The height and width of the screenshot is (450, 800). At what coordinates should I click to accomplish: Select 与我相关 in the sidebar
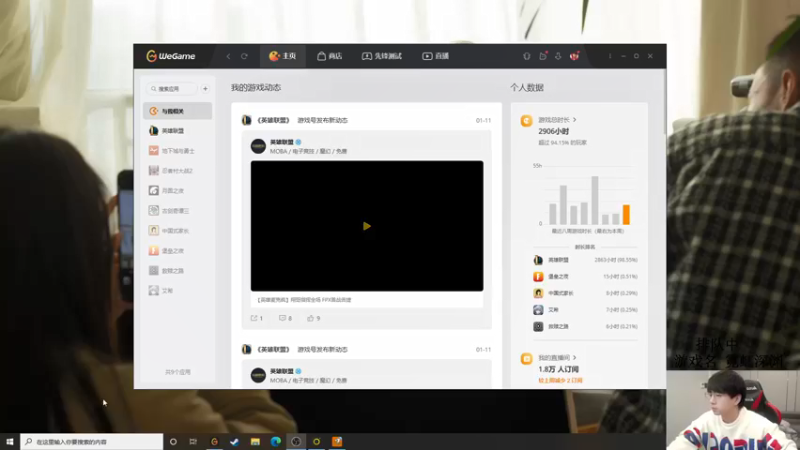click(x=178, y=111)
